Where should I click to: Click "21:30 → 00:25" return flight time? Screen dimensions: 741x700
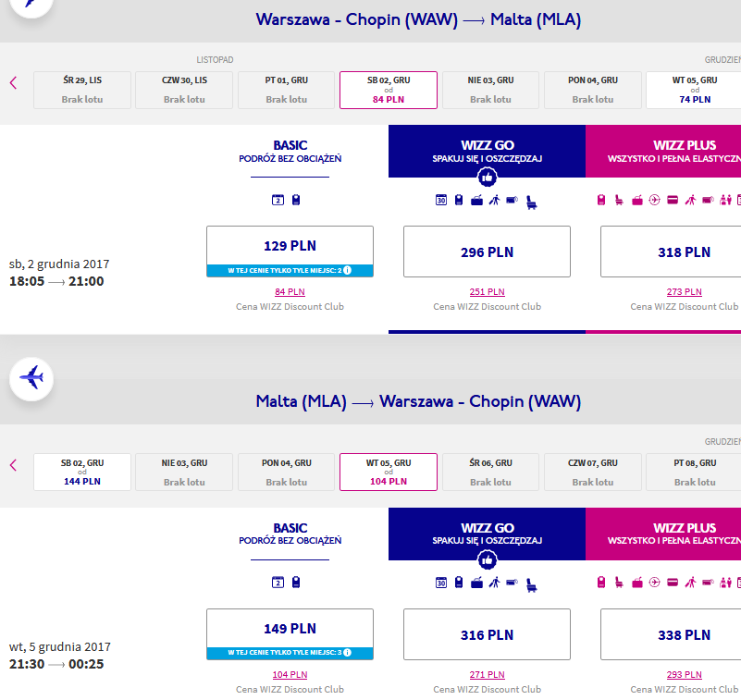56,664
